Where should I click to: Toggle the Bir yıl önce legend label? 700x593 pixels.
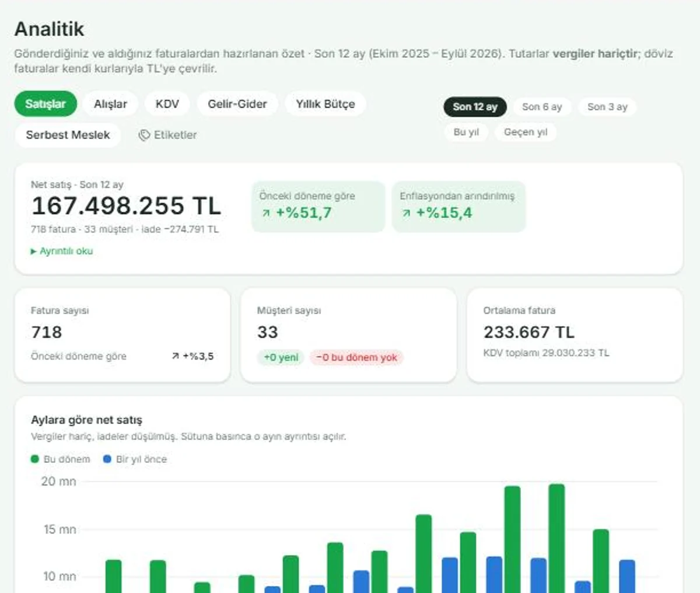141,459
